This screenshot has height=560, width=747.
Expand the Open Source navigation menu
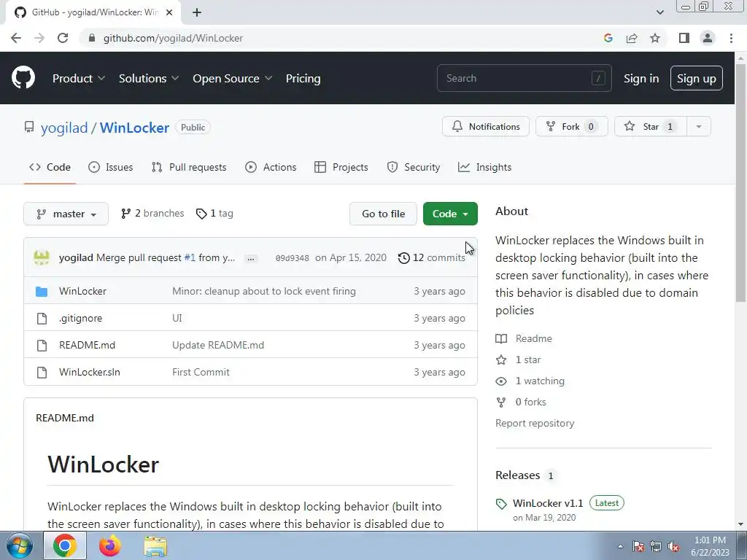pyautogui.click(x=232, y=79)
